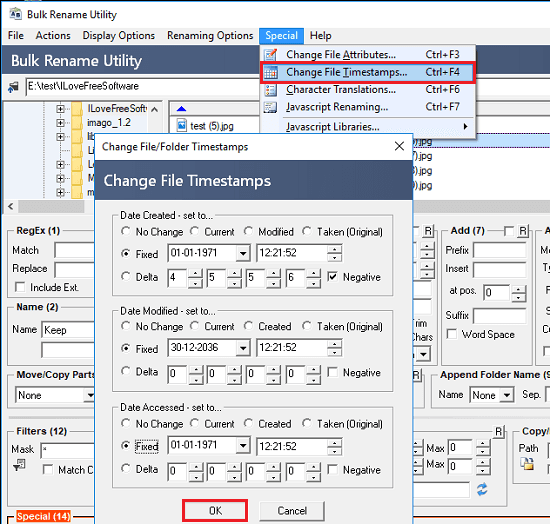Click the Filters Mask input field

(67, 450)
